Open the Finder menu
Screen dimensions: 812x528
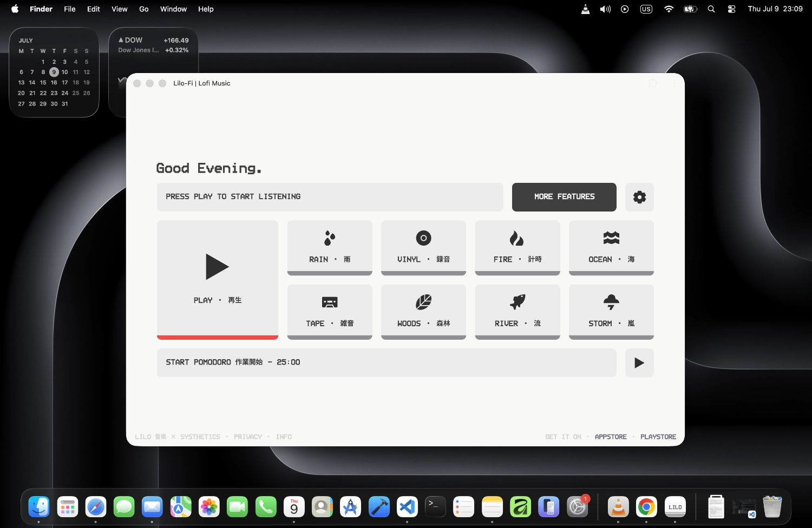pos(41,9)
